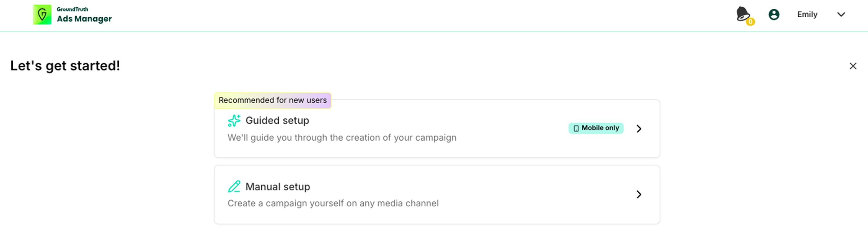Click the Recommended for new users tag
Image resolution: width=868 pixels, height=228 pixels.
point(272,100)
